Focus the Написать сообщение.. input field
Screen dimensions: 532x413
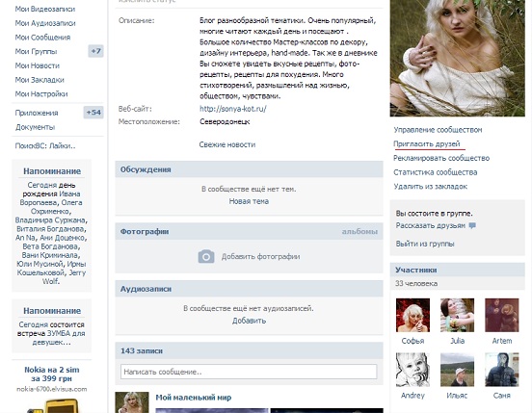tap(249, 372)
